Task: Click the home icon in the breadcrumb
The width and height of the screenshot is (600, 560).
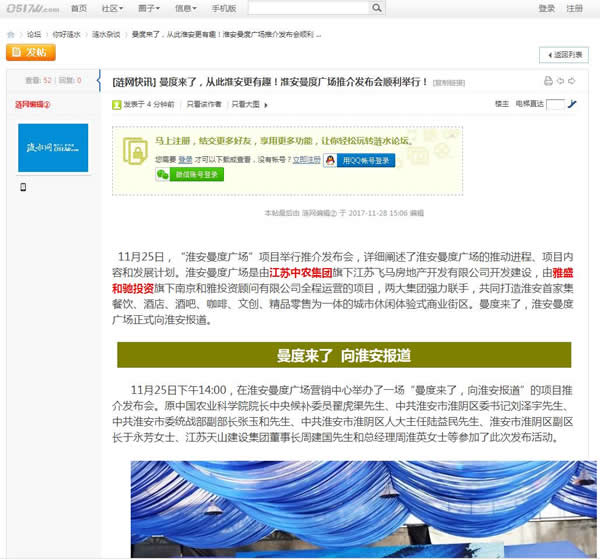Action: pyautogui.click(x=13, y=33)
